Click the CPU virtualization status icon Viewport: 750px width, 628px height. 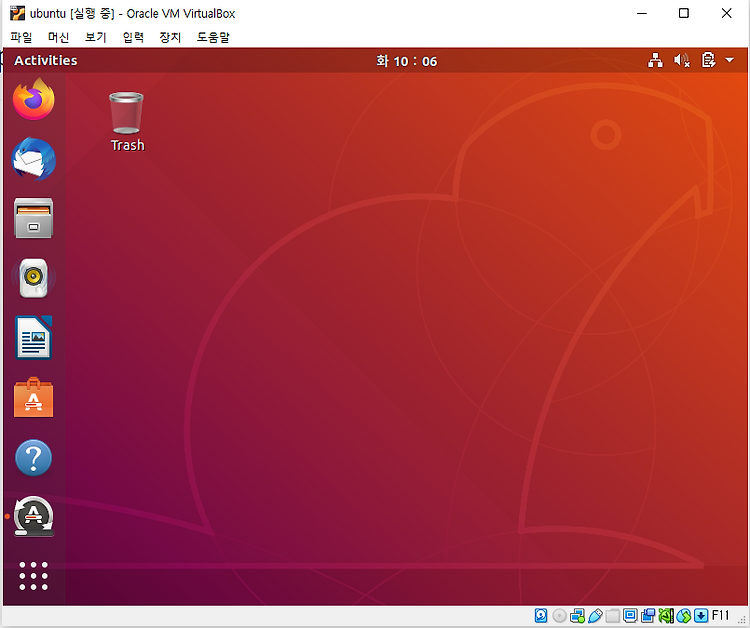pyautogui.click(x=666, y=616)
